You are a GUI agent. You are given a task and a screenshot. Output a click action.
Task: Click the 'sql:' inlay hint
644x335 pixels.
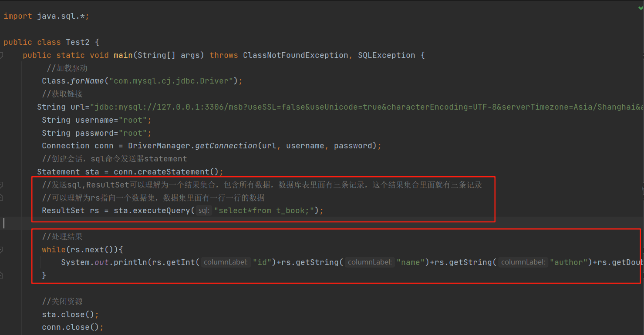tap(204, 211)
